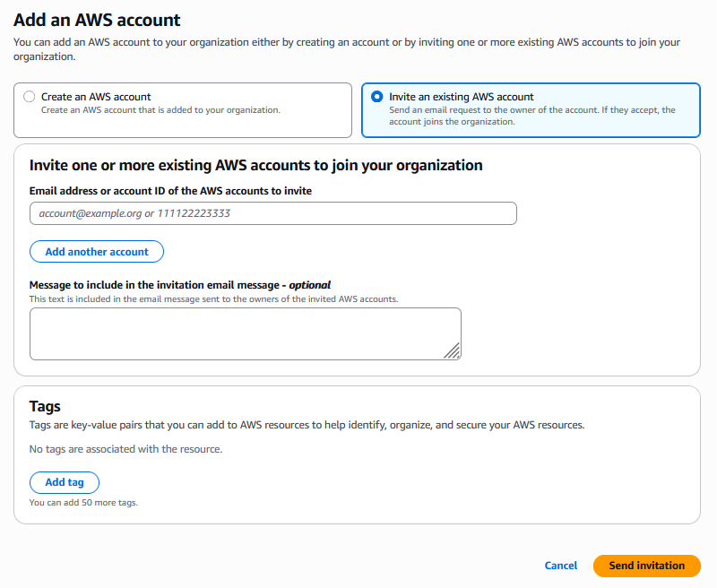This screenshot has width=717, height=588.
Task: Click the 'Email address or account ID' label
Action: coord(170,191)
